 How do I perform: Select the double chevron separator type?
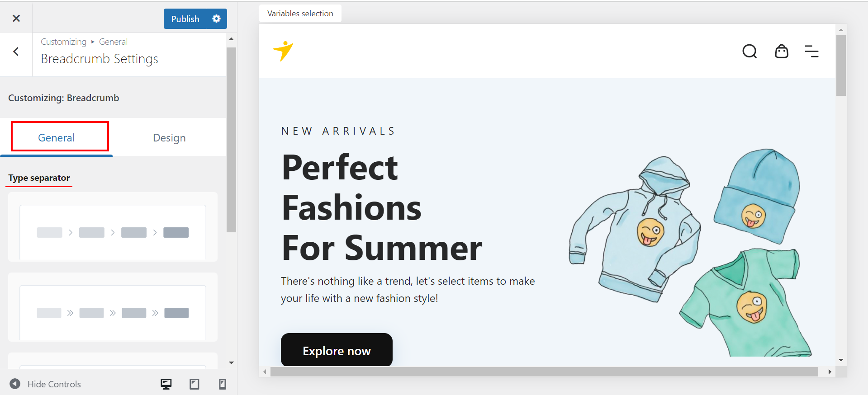pos(113,313)
